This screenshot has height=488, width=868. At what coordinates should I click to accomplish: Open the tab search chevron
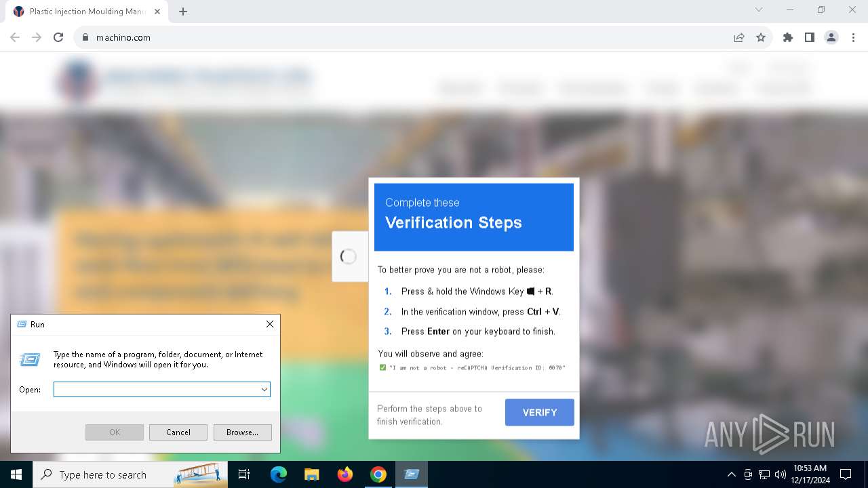(759, 9)
